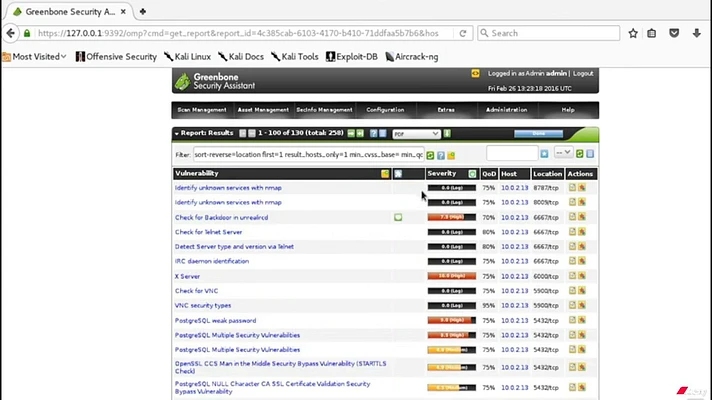Open browser downloads arrow
The image size is (712, 400).
tap(697, 33)
